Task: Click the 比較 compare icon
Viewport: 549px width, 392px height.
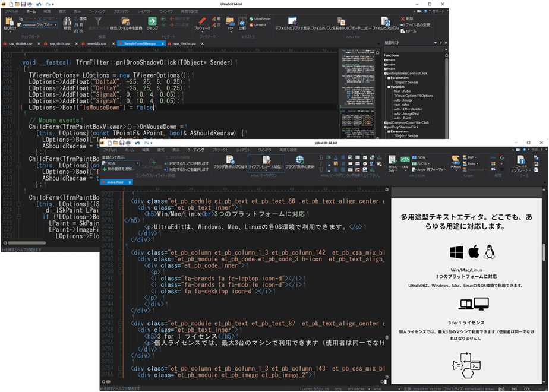Action: pos(242,21)
